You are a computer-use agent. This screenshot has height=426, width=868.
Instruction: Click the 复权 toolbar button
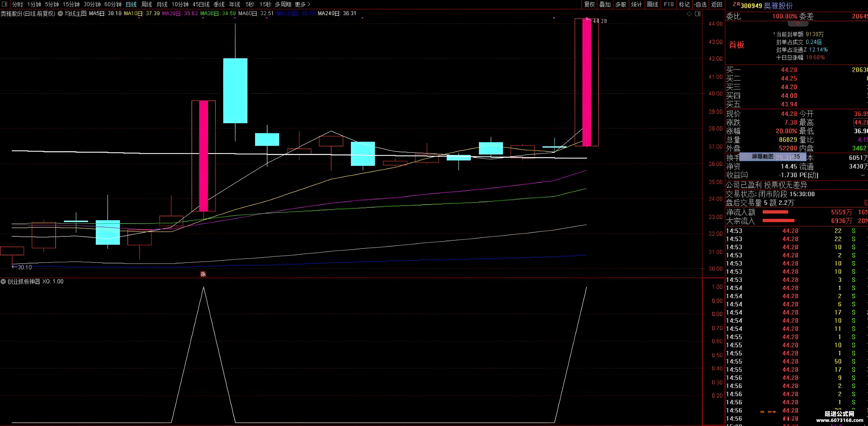point(589,4)
